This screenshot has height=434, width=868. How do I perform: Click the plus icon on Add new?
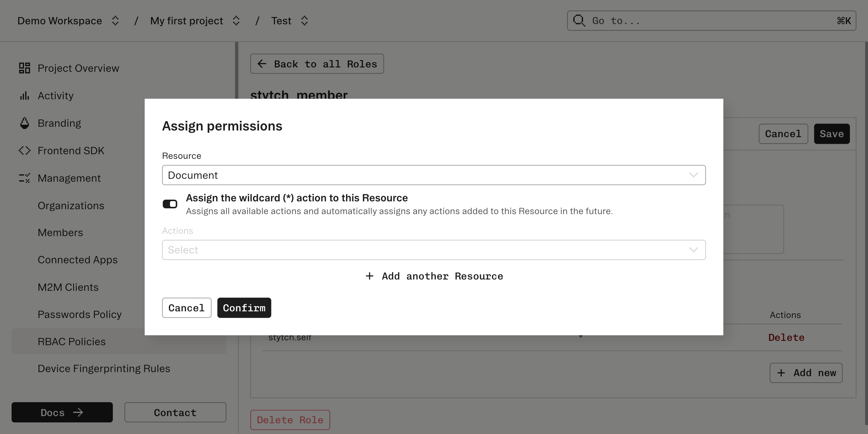(x=782, y=373)
